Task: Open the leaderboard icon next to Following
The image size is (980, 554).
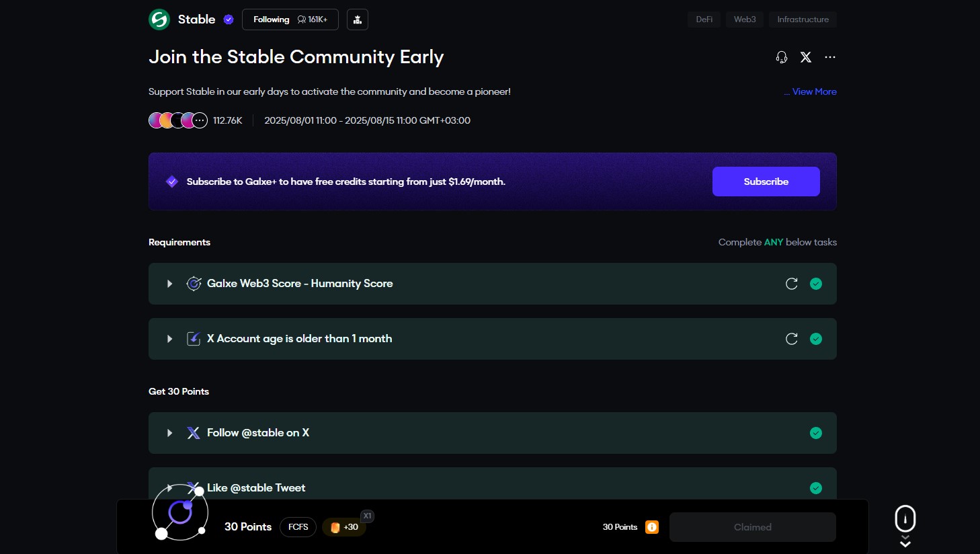Action: pos(358,19)
